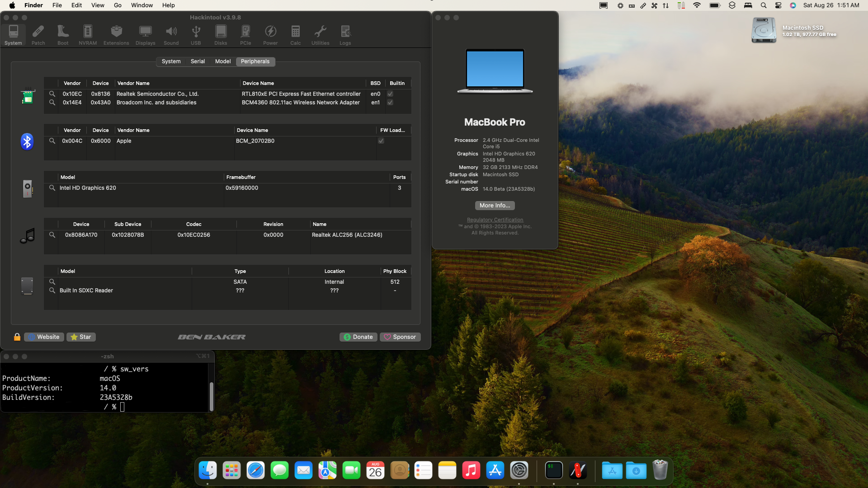The width and height of the screenshot is (868, 488).
Task: Toggle Builtin checkbox for BCM4360 adapter
Action: tap(390, 103)
